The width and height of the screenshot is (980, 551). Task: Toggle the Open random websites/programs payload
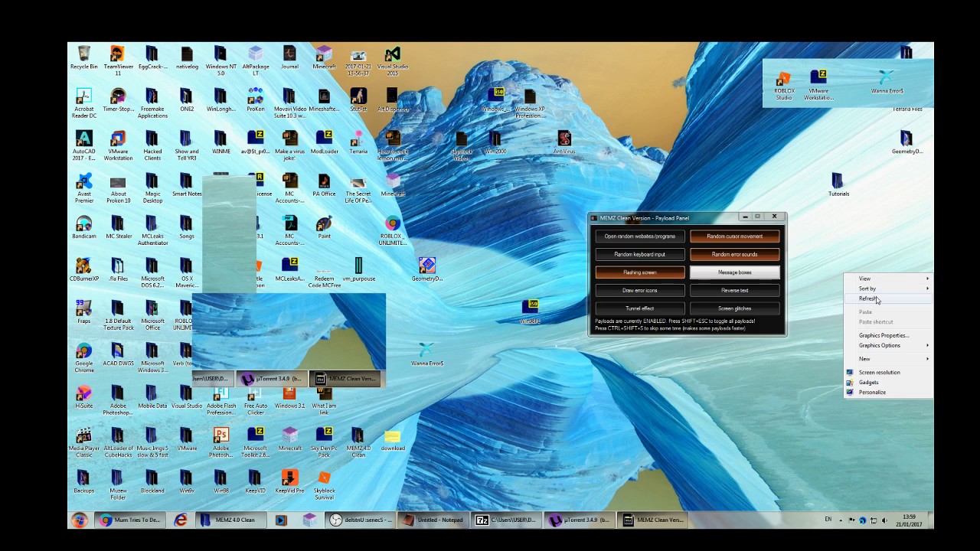(640, 236)
